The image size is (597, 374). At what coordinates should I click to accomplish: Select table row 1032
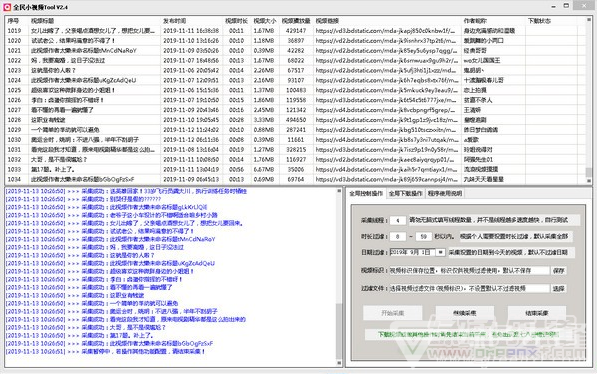pyautogui.click(x=295, y=159)
